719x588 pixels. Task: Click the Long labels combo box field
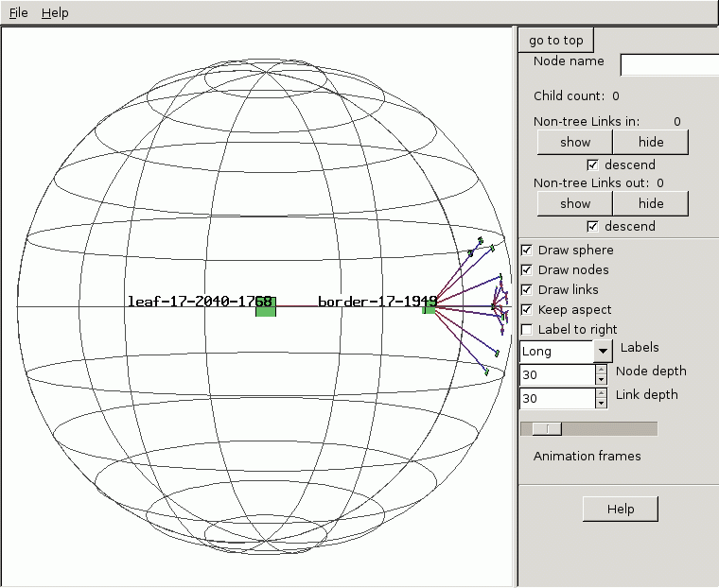point(556,352)
